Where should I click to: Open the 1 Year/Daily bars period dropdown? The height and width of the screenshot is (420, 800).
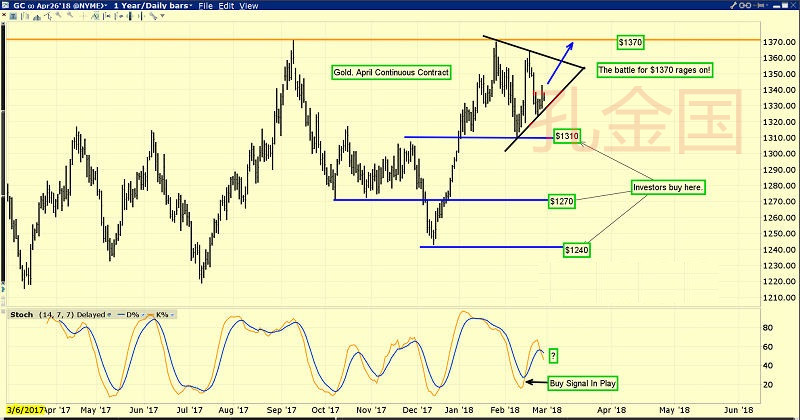coord(153,6)
